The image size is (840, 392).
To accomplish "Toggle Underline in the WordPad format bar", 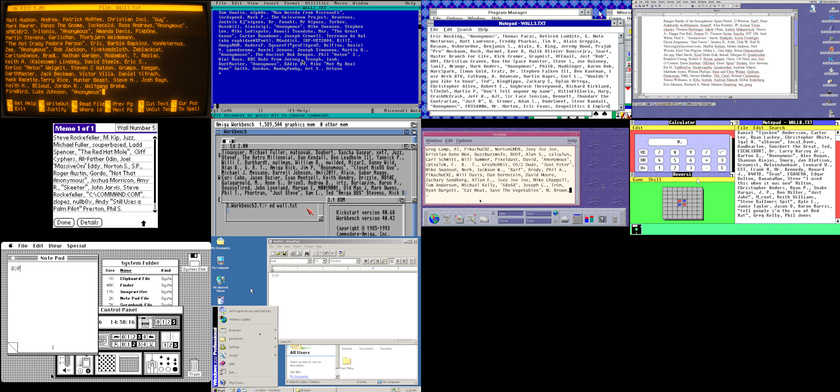I will click(378, 261).
